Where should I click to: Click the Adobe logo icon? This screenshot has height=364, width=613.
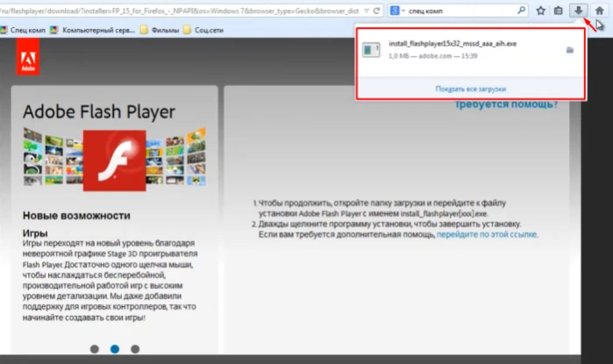coord(28,58)
